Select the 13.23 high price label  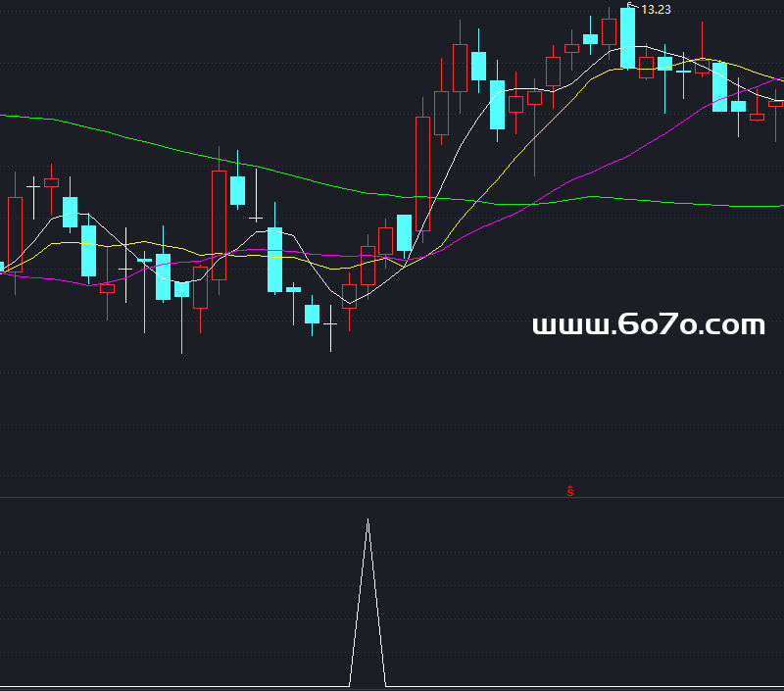656,10
